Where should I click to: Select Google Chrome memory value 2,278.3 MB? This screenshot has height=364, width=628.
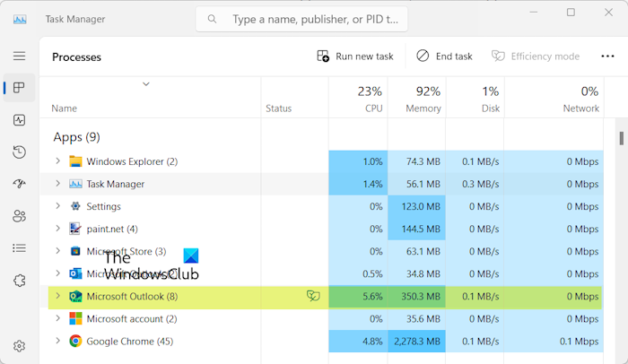tap(417, 342)
